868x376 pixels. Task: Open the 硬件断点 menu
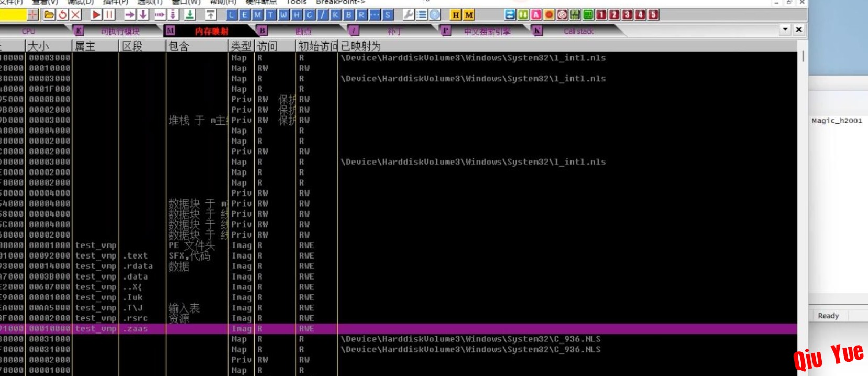pyautogui.click(x=261, y=2)
